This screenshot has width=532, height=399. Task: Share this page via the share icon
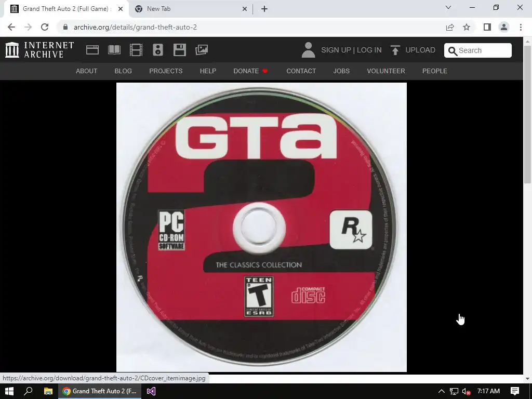click(x=450, y=27)
